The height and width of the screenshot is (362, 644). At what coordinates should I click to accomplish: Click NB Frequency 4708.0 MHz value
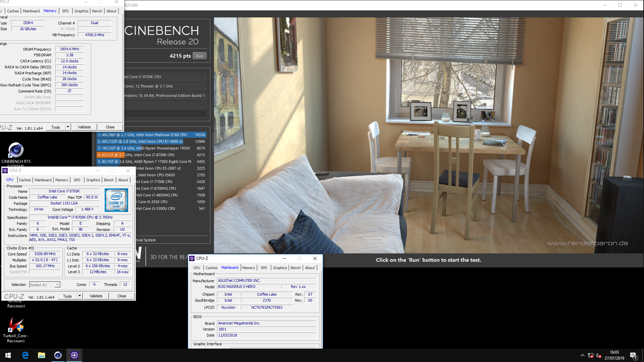95,35
